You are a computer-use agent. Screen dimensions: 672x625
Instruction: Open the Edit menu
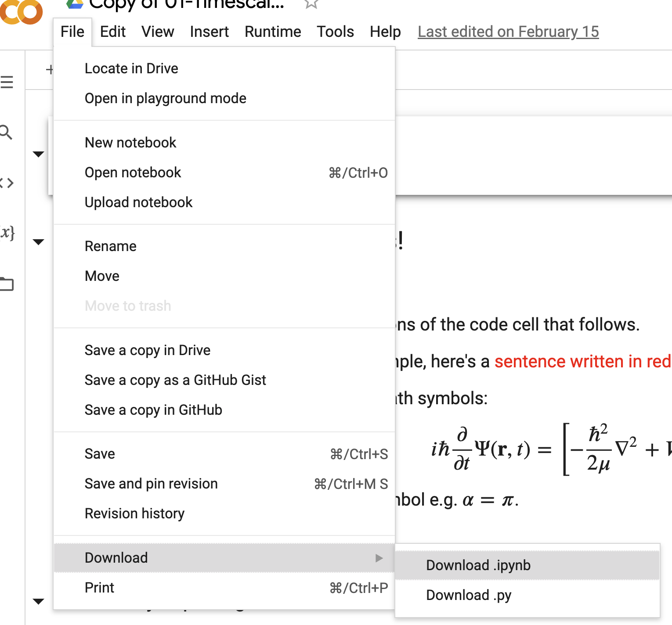[x=113, y=32]
